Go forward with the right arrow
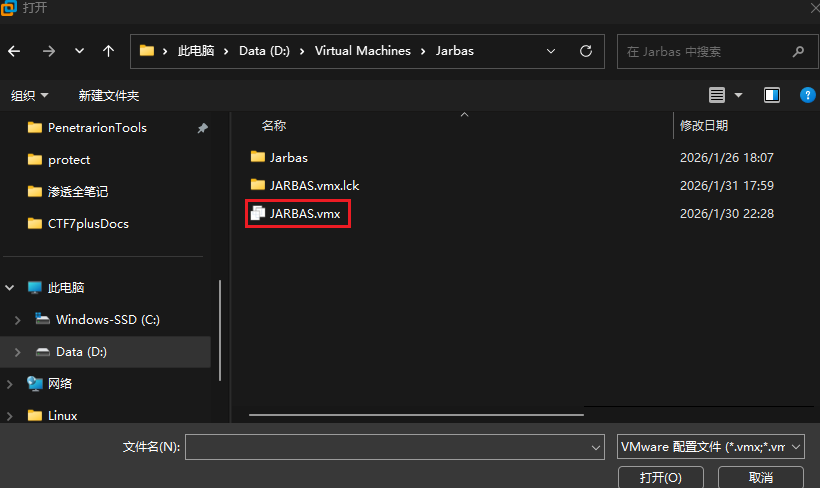 [49, 51]
